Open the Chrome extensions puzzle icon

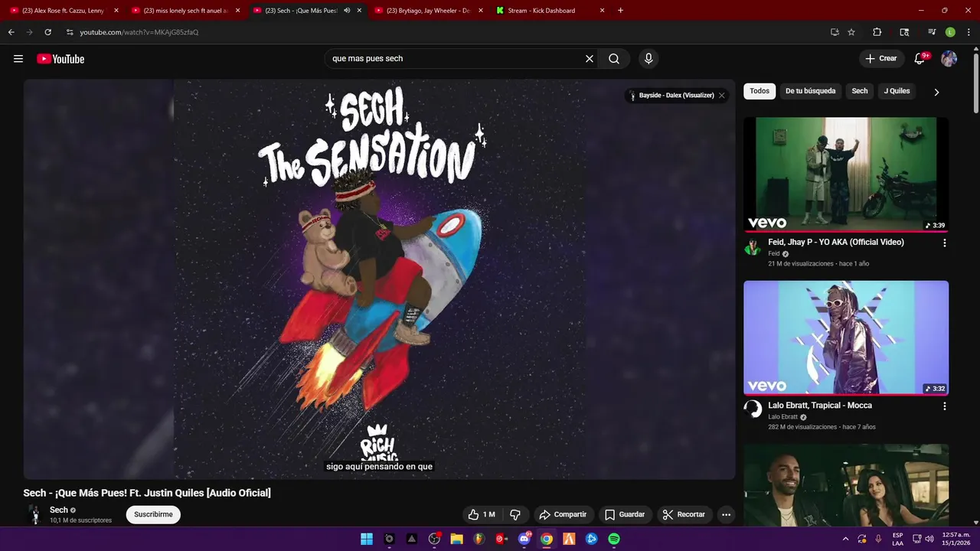pyautogui.click(x=877, y=32)
